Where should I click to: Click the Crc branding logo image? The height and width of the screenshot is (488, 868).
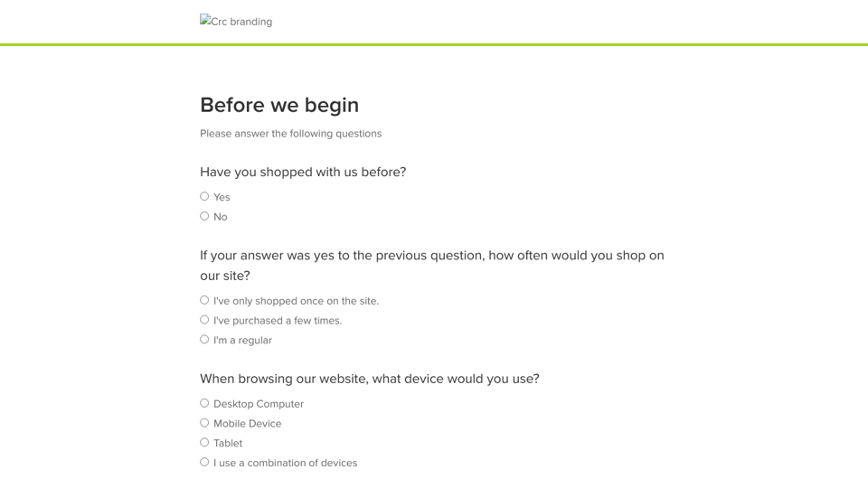pos(236,21)
